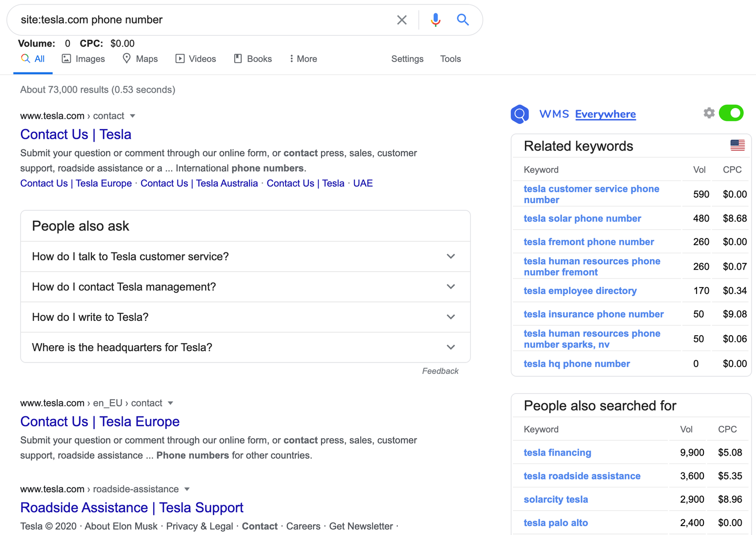Open 'Roadside Assistance | Tesla Support' result

coord(132,508)
